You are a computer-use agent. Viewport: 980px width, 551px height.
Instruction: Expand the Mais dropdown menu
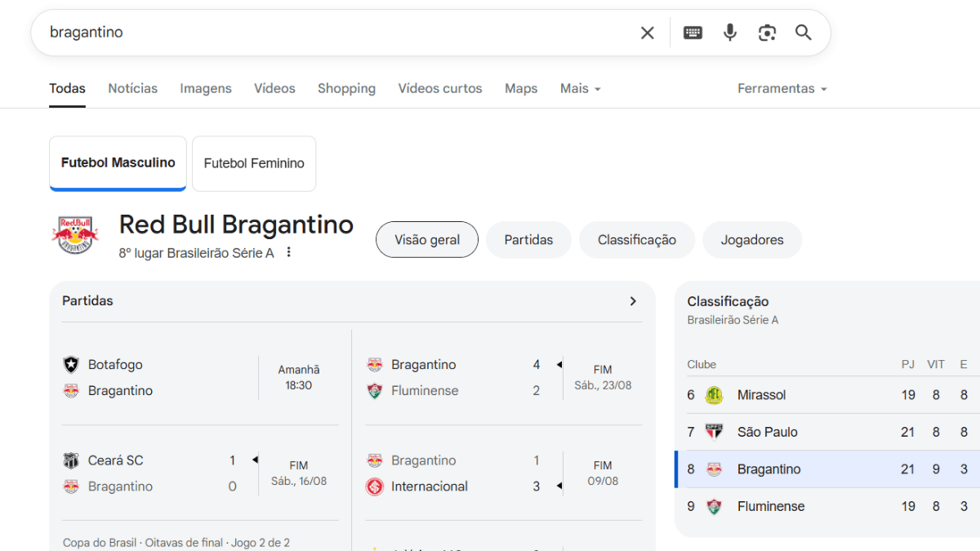[580, 88]
